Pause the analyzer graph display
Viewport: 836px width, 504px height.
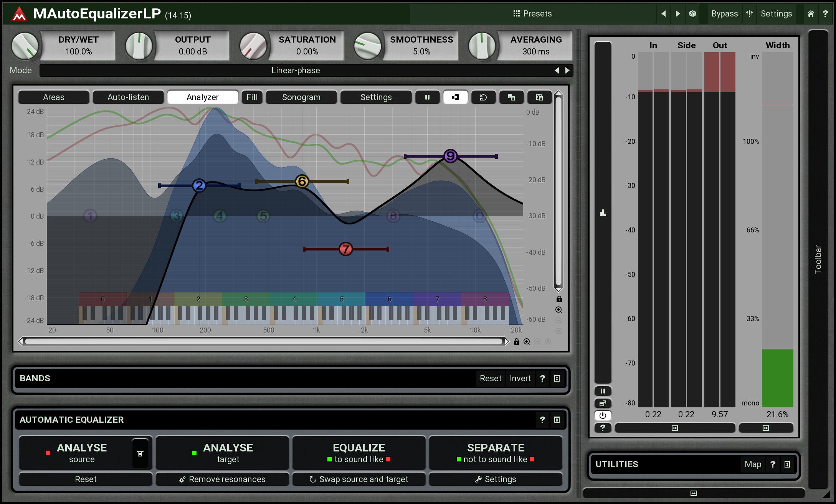[427, 97]
